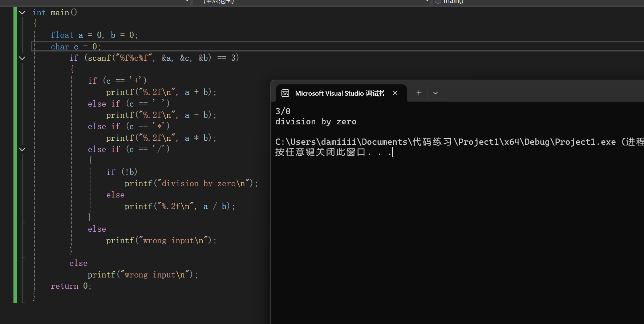
Task: Click the printf line with 'a + b'
Action: (161, 92)
